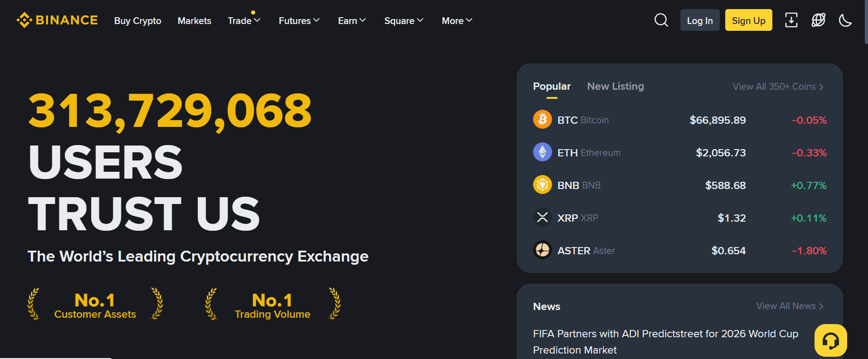This screenshot has width=868, height=359.
Task: Click the XRP coin icon
Action: point(542,217)
